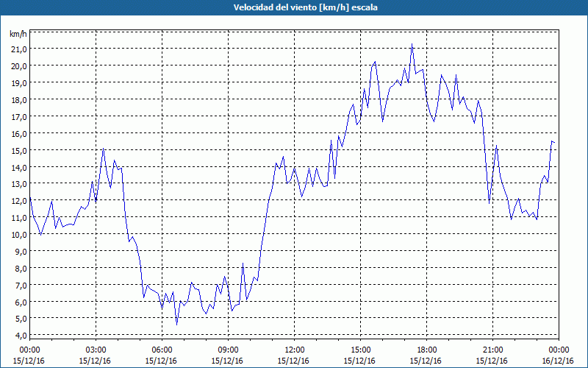Click the '18,0' y-axis value

pyautogui.click(x=19, y=100)
